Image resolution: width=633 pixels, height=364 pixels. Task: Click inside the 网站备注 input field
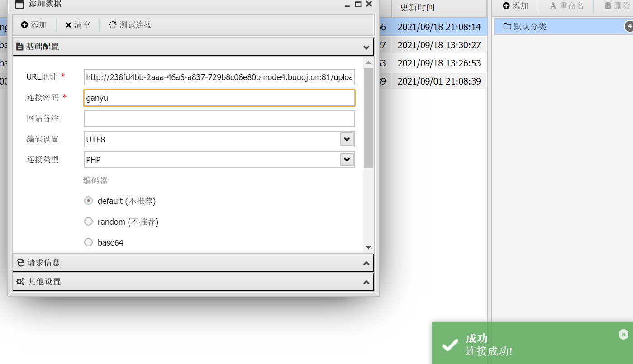pyautogui.click(x=219, y=118)
